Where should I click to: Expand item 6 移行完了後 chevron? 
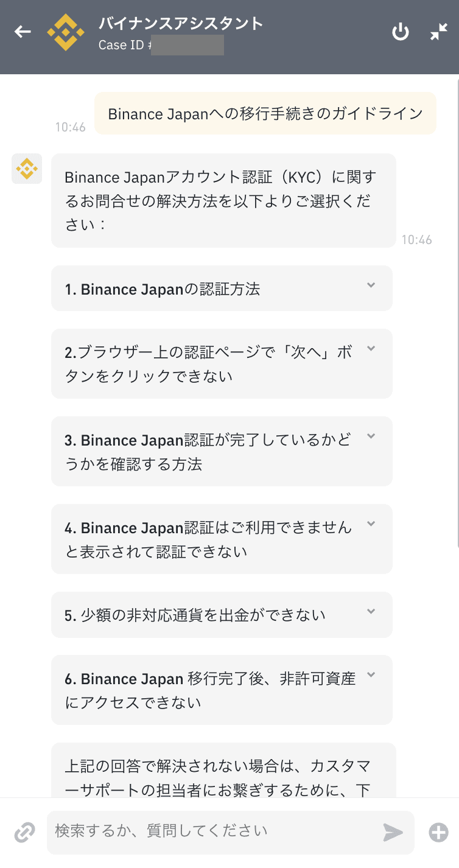coord(371,674)
